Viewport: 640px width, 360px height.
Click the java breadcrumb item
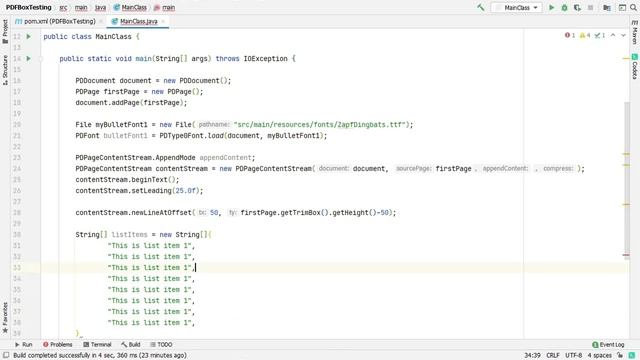100,7
